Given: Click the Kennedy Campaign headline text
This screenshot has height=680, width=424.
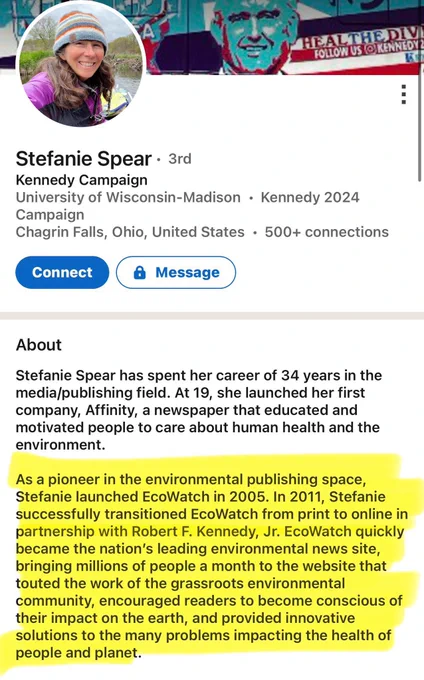Looking at the screenshot, I should [x=82, y=180].
